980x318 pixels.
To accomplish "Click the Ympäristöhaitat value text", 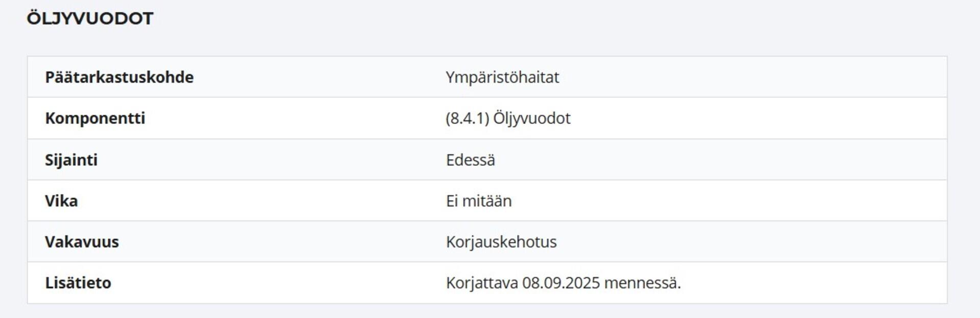I will pyautogui.click(x=502, y=77).
